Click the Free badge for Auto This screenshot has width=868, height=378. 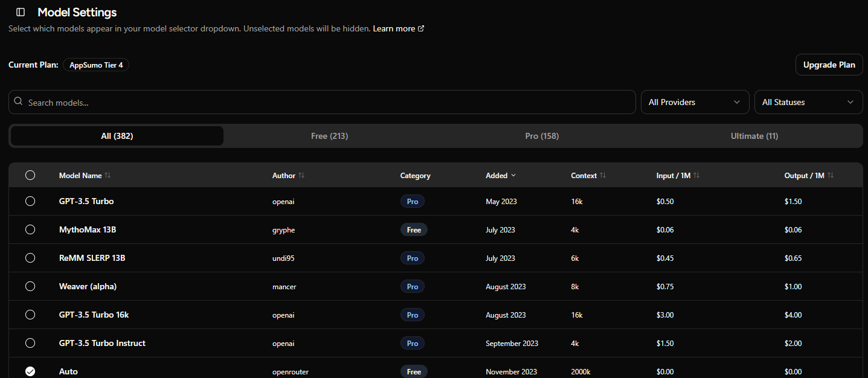414,371
